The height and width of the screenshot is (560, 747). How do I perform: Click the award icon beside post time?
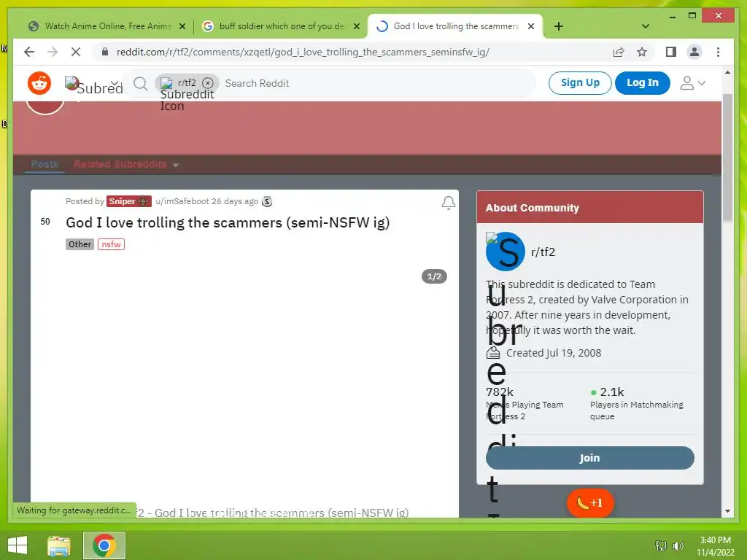coord(267,201)
